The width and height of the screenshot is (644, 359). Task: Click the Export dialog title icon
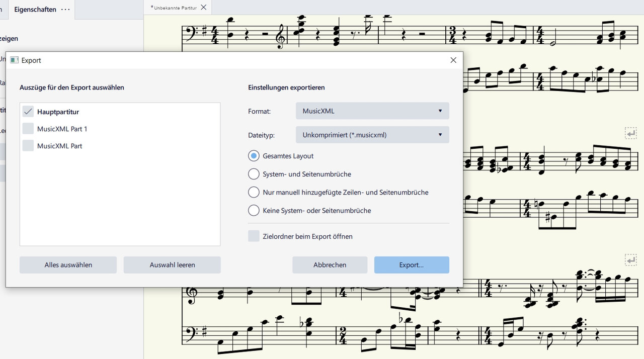pos(14,60)
